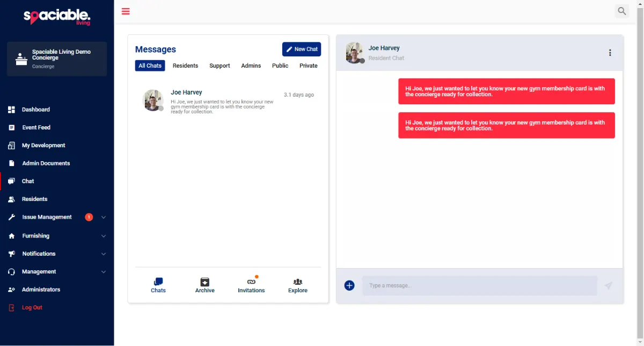The height and width of the screenshot is (346, 644).
Task: Go to Dashboard in sidebar
Action: pyautogui.click(x=36, y=110)
